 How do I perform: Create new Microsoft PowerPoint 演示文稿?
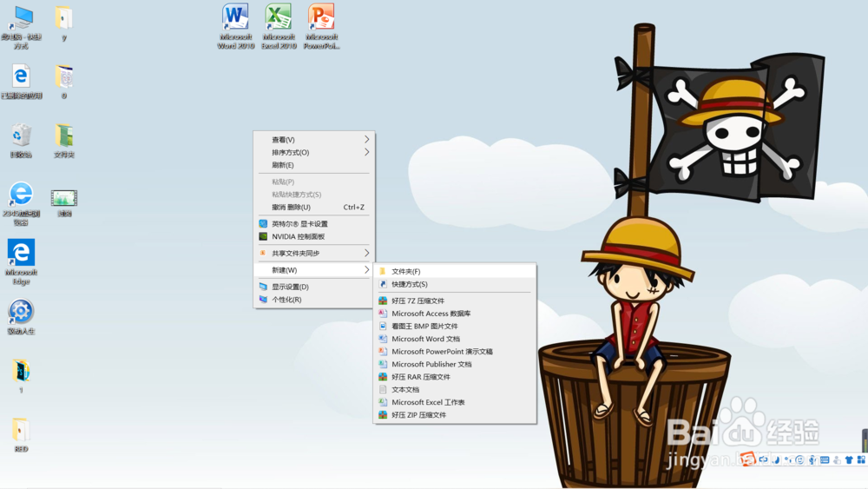(x=455, y=352)
